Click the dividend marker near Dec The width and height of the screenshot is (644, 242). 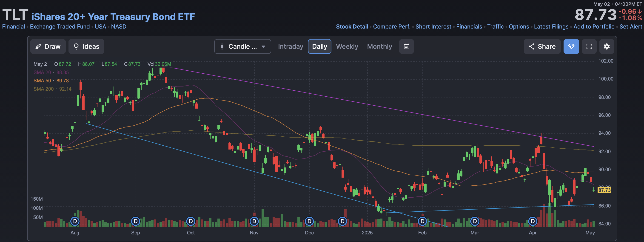(x=309, y=221)
